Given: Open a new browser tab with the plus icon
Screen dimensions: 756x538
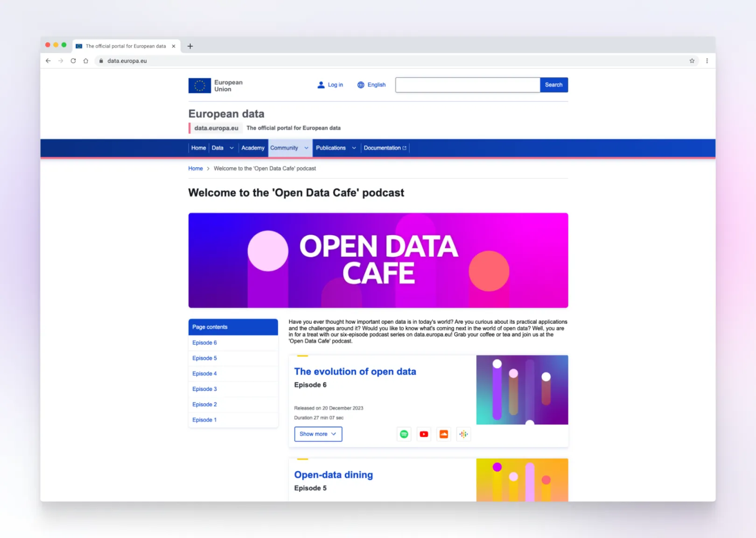Looking at the screenshot, I should click(190, 46).
